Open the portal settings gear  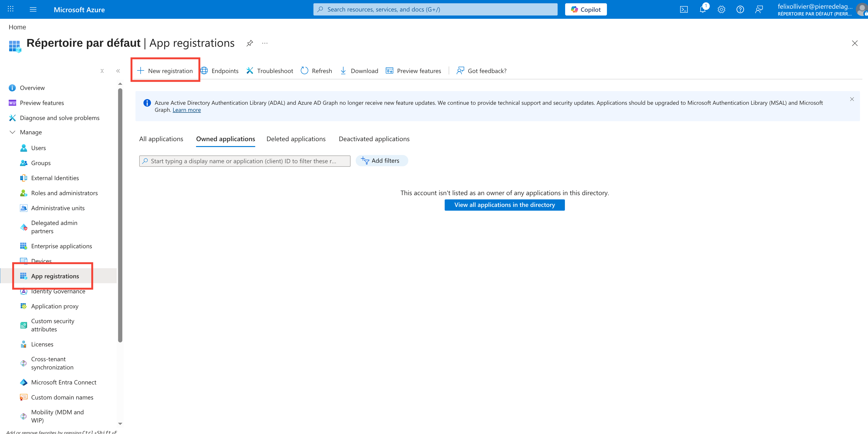click(x=721, y=9)
